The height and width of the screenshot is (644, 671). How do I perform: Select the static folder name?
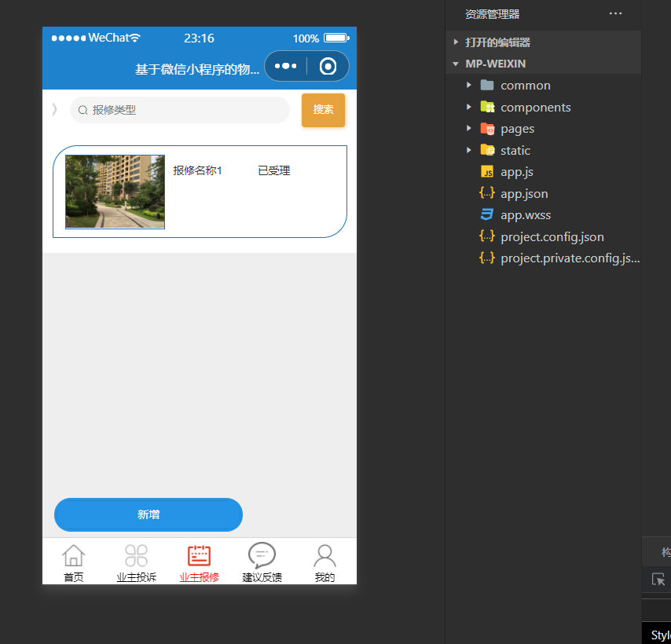(x=515, y=151)
